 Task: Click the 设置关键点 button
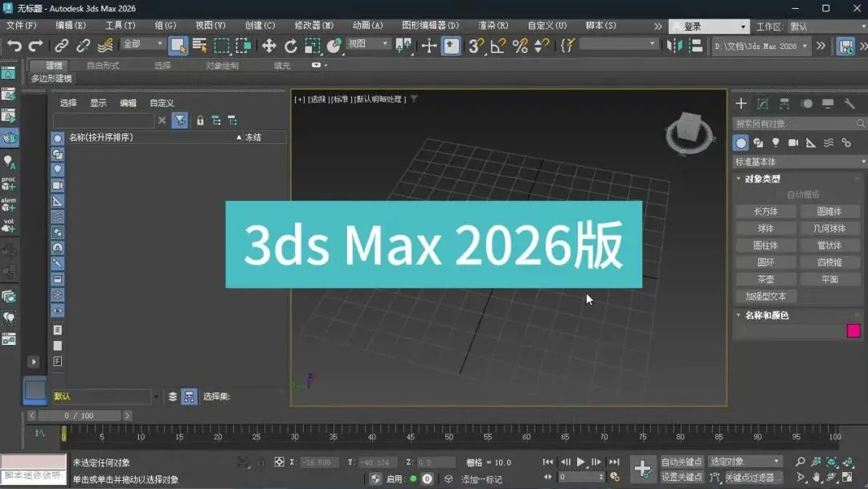[x=682, y=478]
